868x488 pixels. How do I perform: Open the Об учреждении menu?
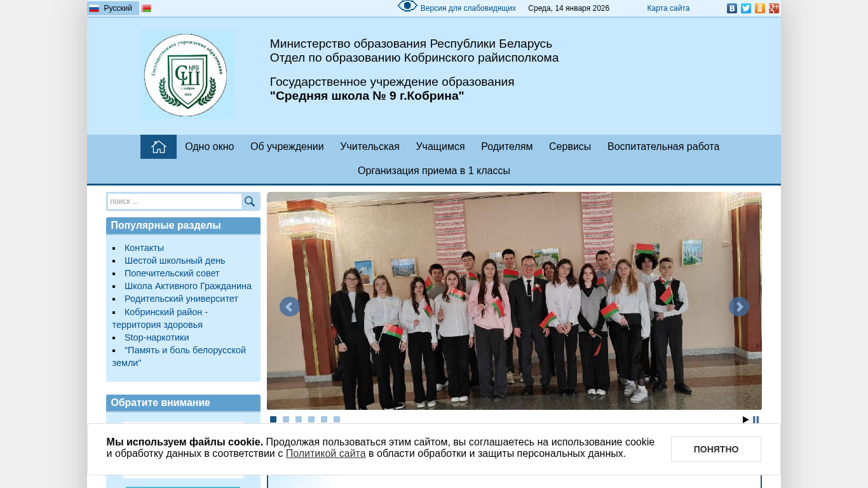[287, 147]
